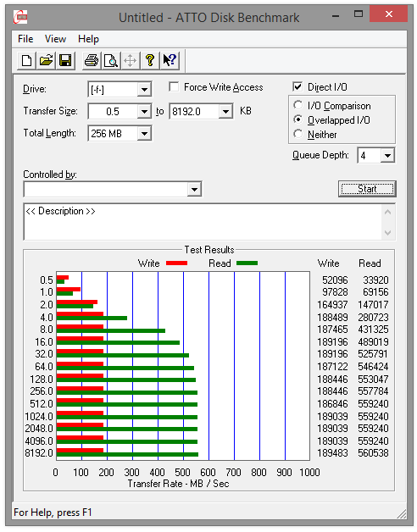Click the yellow question mark About icon
This screenshot has height=532, width=417.
tap(150, 61)
